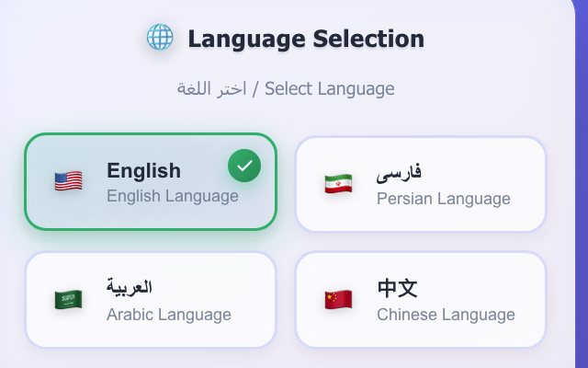Click the "Persian Language" subtitle text

(x=443, y=199)
